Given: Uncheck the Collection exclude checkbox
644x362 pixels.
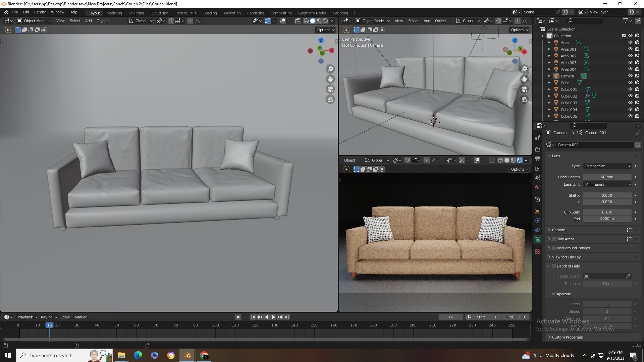Looking at the screenshot, I should pos(624,36).
